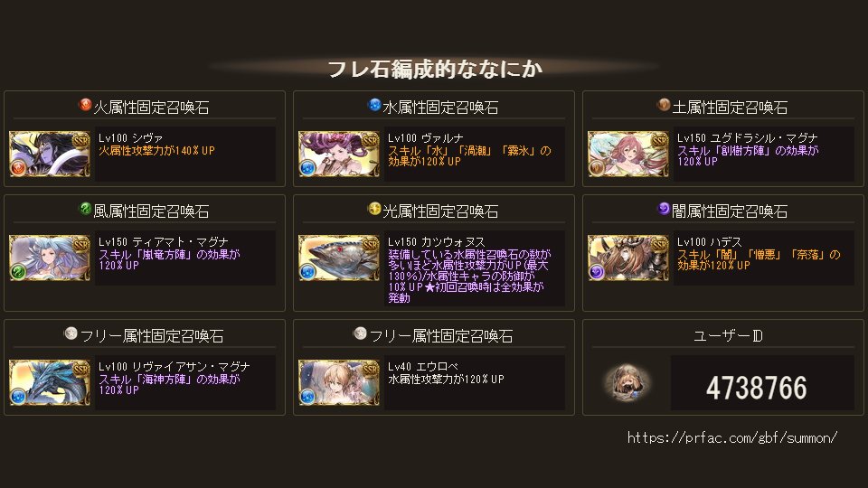This screenshot has height=488, width=868.
Task: Click the earth element orb icon
Action: tap(663, 105)
